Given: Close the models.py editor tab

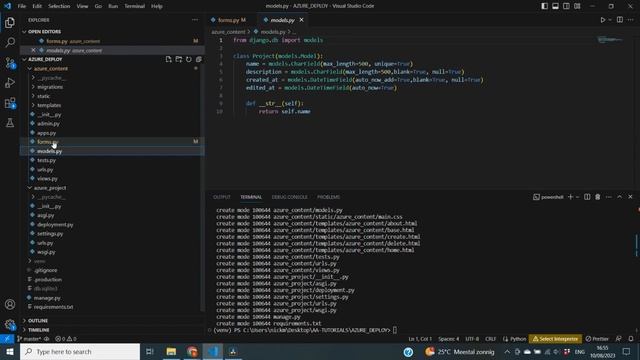Looking at the screenshot, I should tap(302, 20).
